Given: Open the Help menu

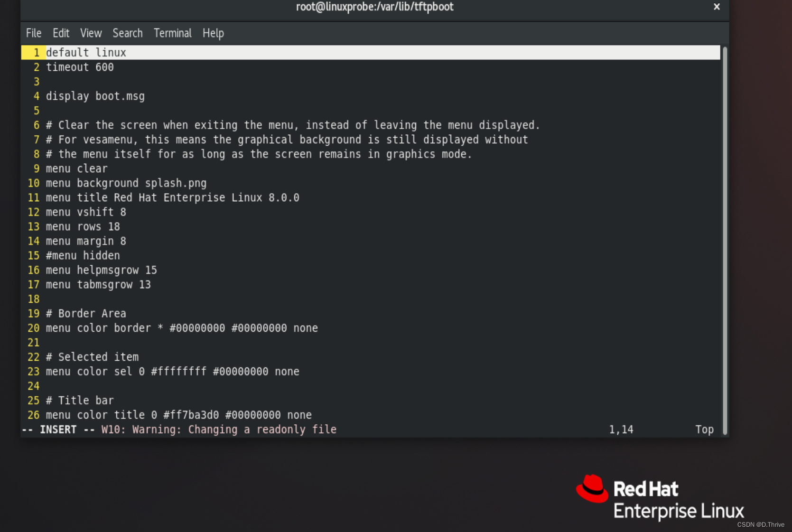Looking at the screenshot, I should tap(213, 33).
